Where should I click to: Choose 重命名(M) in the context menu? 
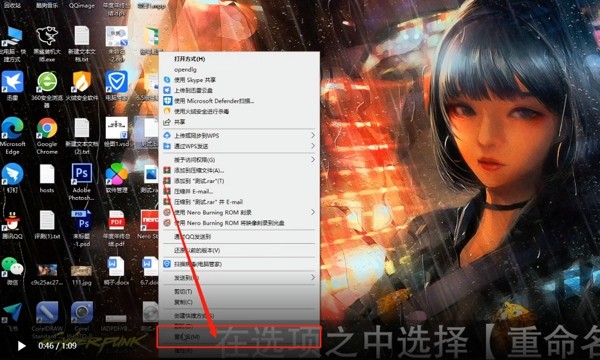click(x=239, y=337)
